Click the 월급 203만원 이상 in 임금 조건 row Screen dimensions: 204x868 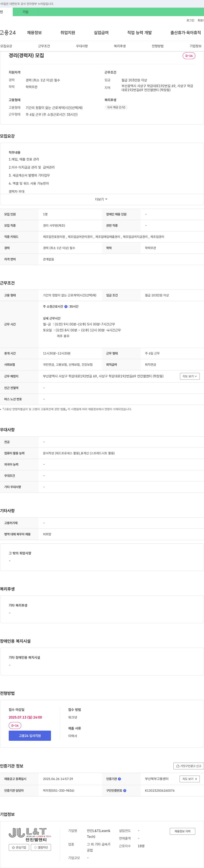coord(157,295)
